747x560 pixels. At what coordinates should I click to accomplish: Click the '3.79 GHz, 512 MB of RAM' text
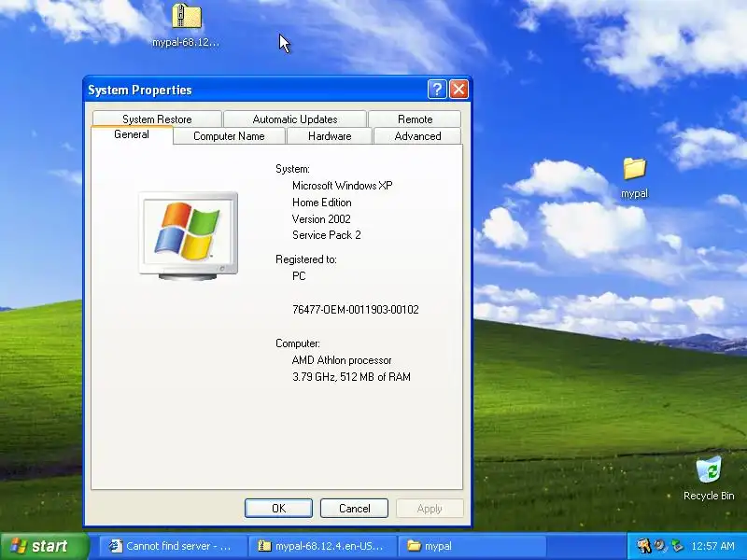pyautogui.click(x=351, y=377)
